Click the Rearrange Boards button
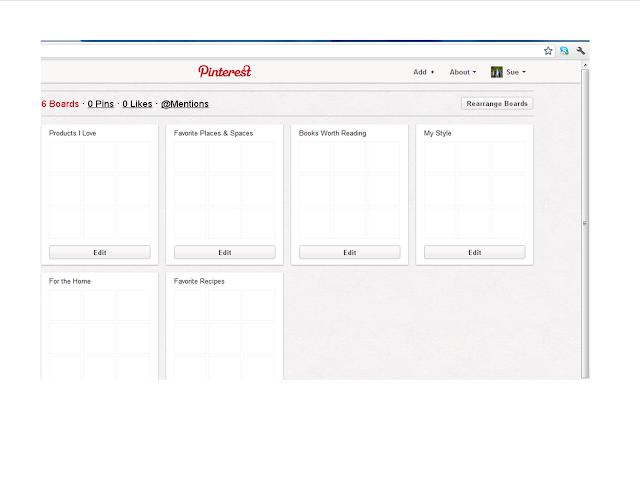Viewport: 640px width, 494px height. [497, 104]
